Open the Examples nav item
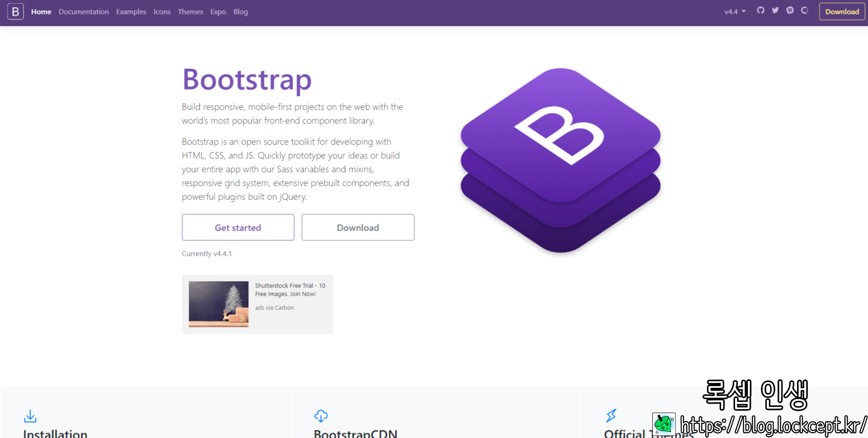This screenshot has height=438, width=868. click(x=131, y=12)
